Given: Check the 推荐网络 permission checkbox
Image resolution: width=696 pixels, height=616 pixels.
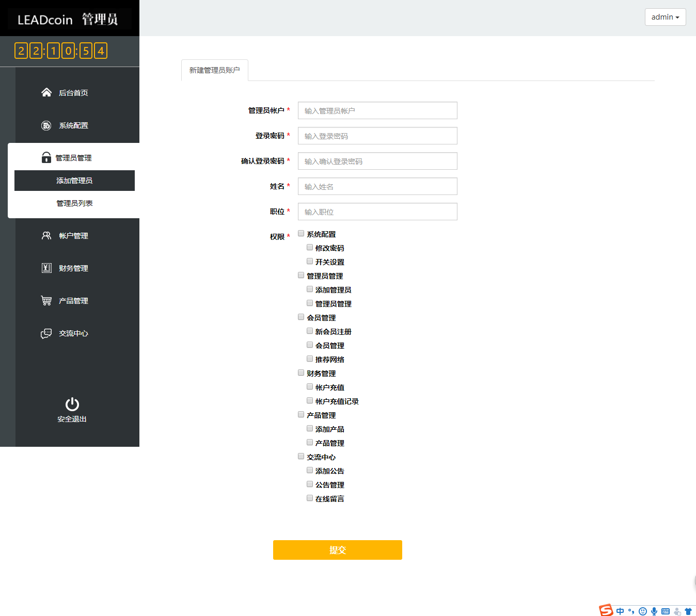Looking at the screenshot, I should (310, 359).
